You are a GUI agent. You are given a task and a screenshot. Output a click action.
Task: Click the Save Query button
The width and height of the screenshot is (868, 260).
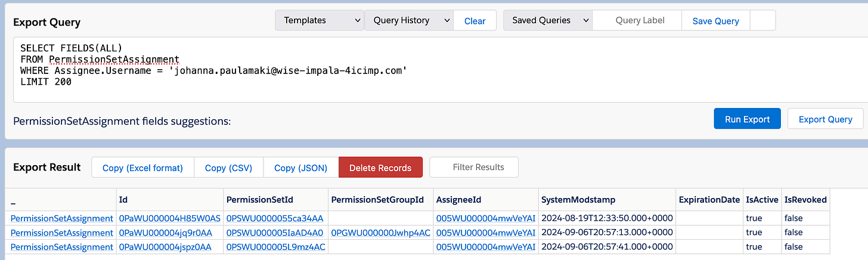pyautogui.click(x=715, y=21)
